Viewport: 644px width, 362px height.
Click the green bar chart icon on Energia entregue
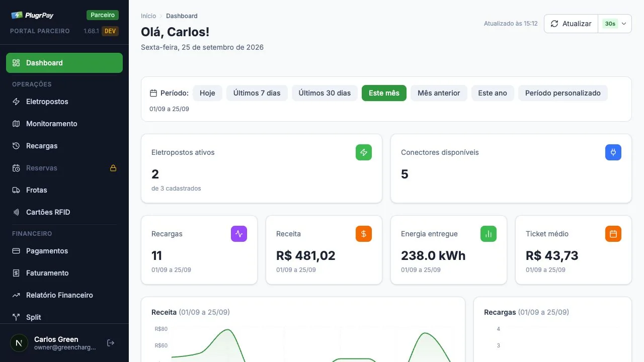[489, 234]
